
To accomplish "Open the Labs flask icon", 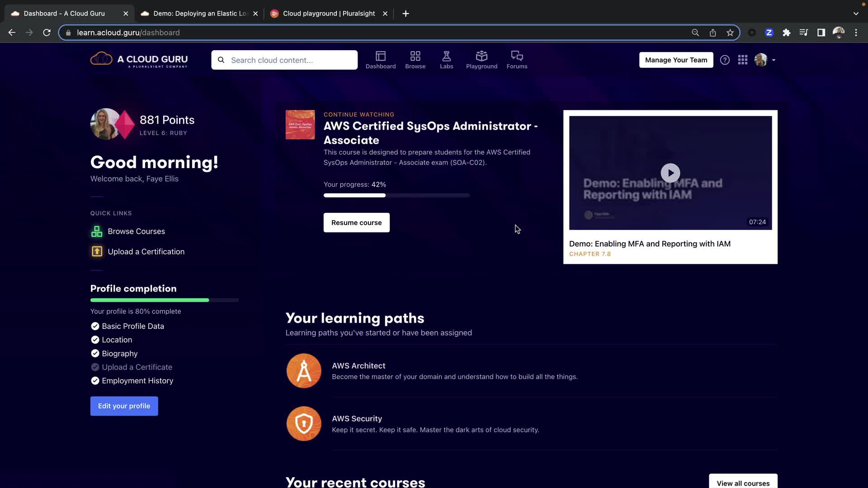I will coord(446,56).
